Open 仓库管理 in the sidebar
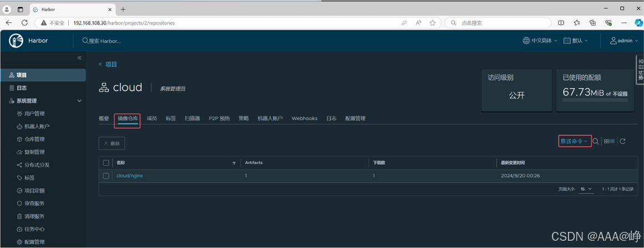This screenshot has height=248, width=644. pyautogui.click(x=34, y=139)
